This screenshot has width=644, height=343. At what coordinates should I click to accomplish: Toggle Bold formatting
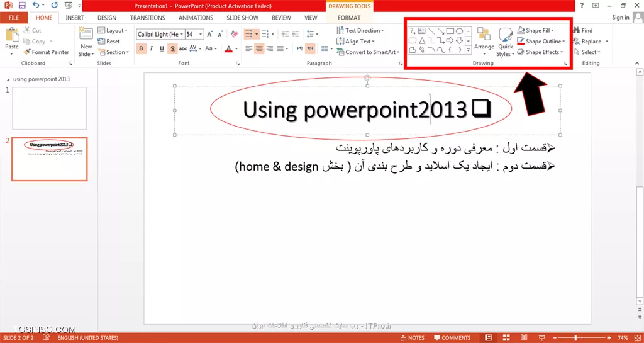point(142,48)
